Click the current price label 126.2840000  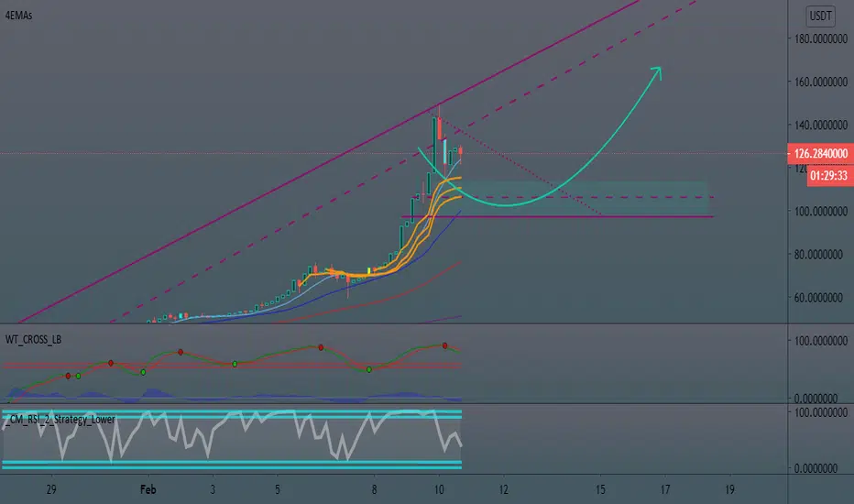(821, 154)
